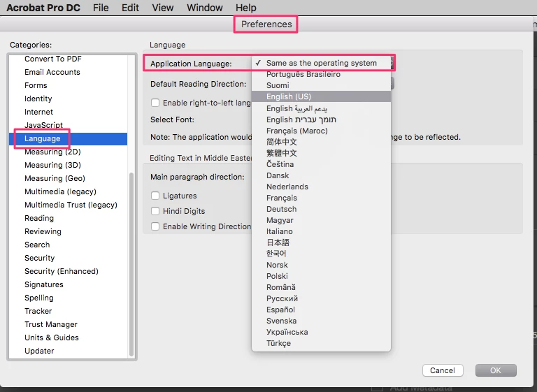Select the Measuring (3D) category

[68, 165]
